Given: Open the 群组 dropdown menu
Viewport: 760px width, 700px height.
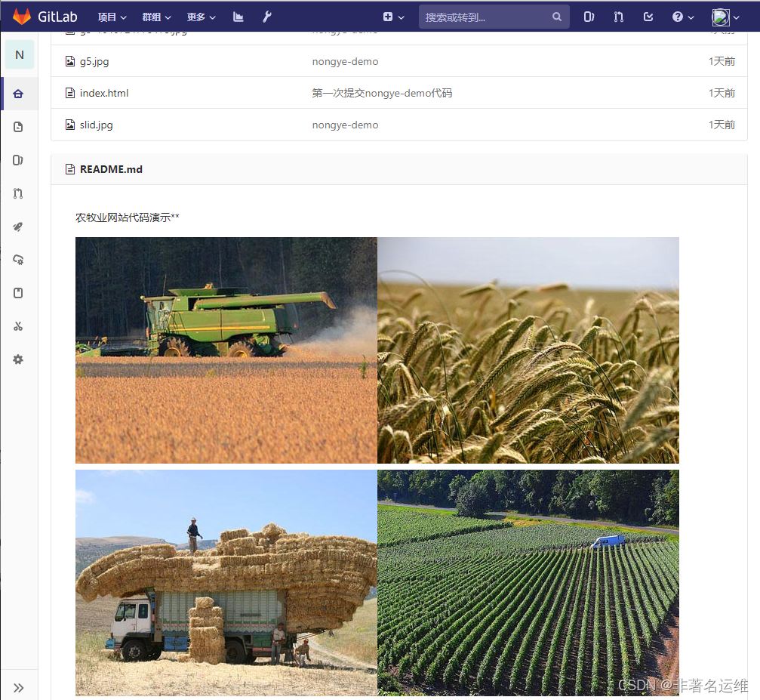Looking at the screenshot, I should 156,17.
